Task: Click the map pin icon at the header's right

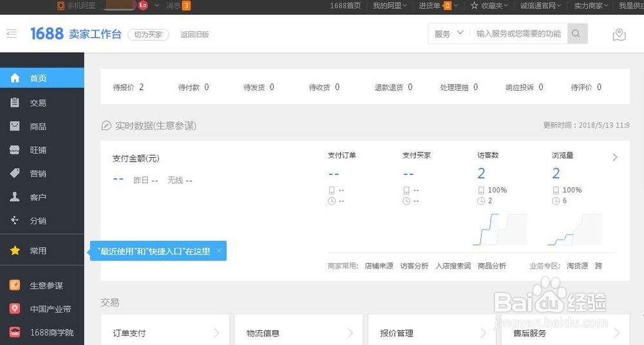Action: tap(619, 35)
